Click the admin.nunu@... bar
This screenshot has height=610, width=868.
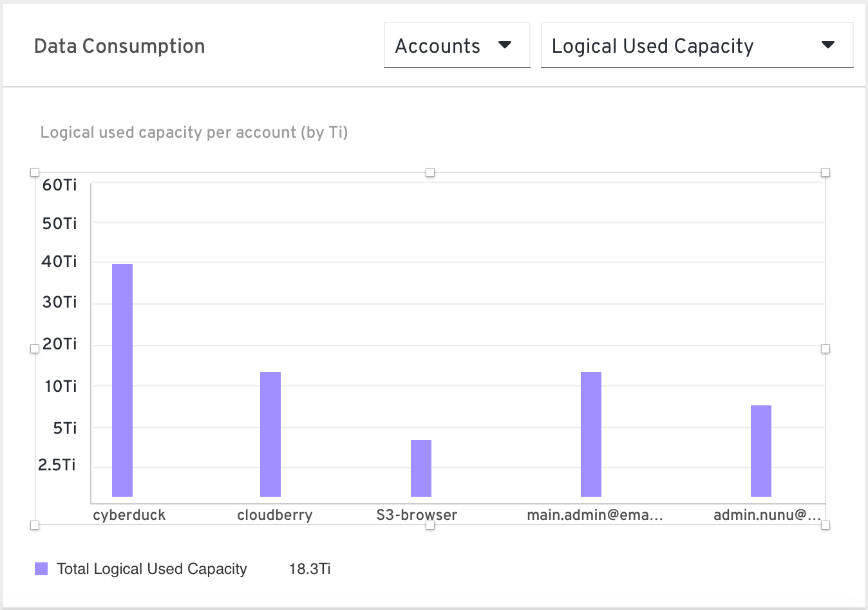(x=761, y=450)
